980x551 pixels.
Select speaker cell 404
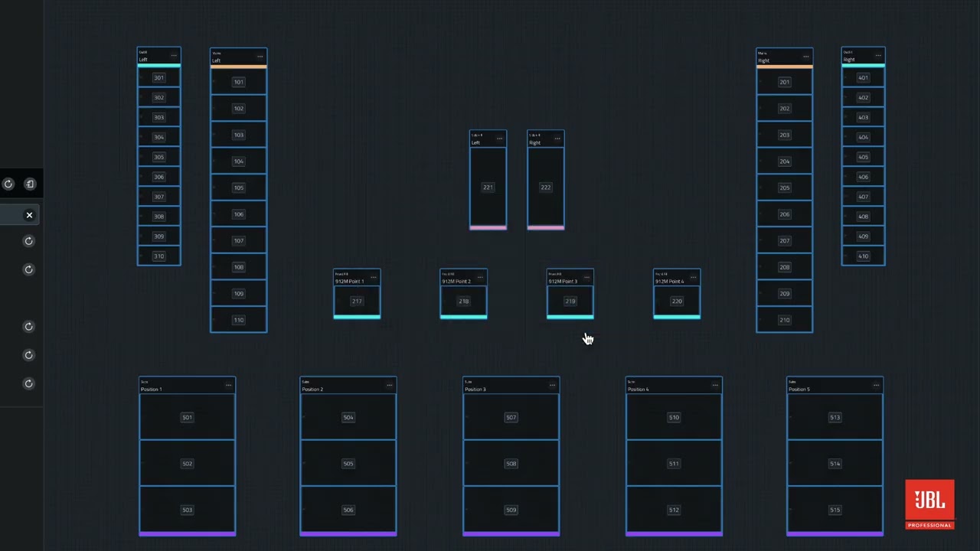point(863,137)
